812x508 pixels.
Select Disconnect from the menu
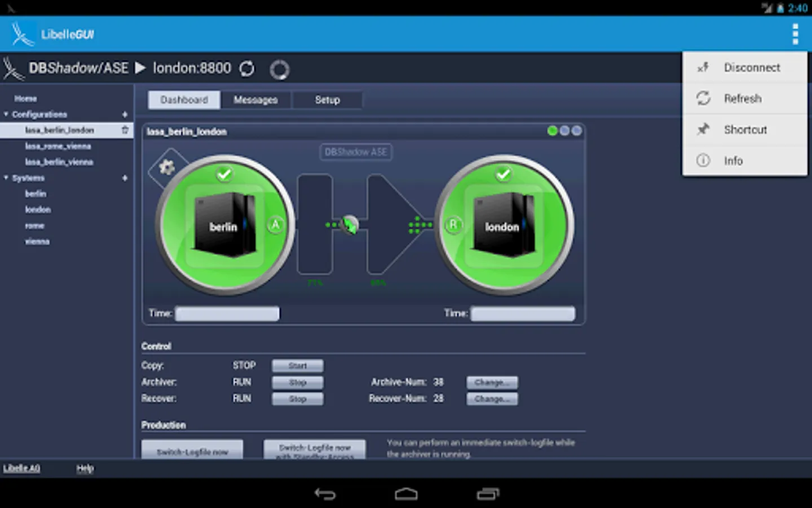(744, 68)
